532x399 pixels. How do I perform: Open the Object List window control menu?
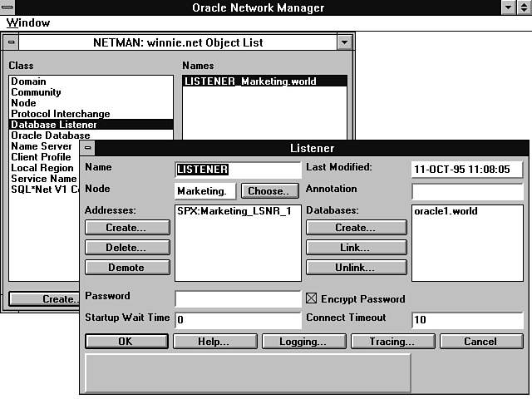pos(11,42)
